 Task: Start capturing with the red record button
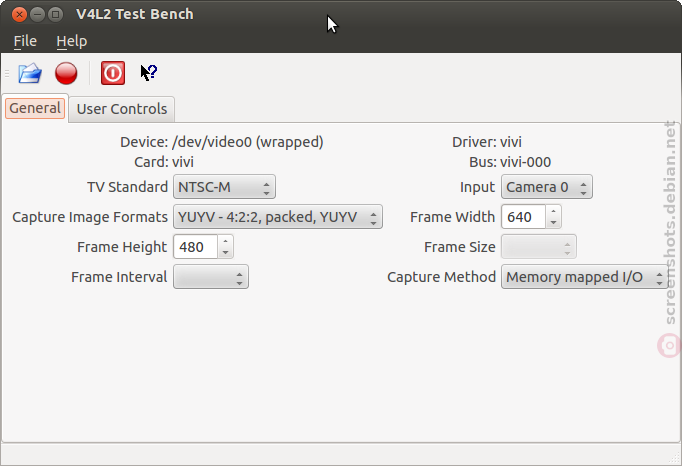(66, 73)
